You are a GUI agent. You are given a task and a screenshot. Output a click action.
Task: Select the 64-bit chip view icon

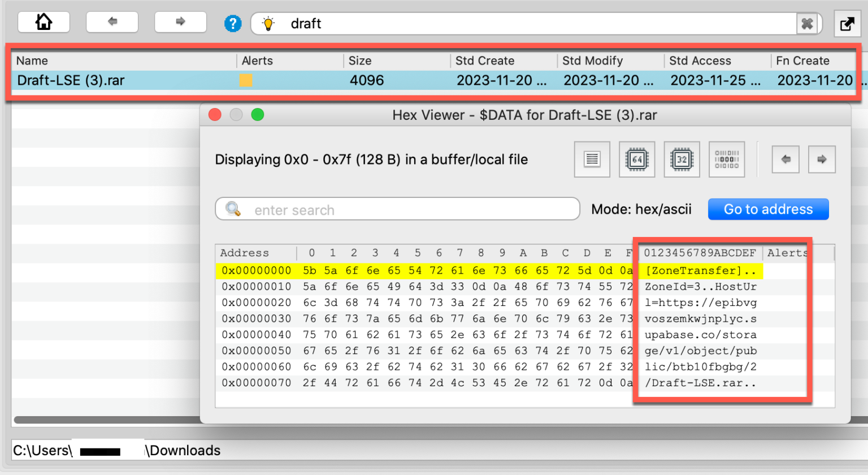click(x=637, y=159)
